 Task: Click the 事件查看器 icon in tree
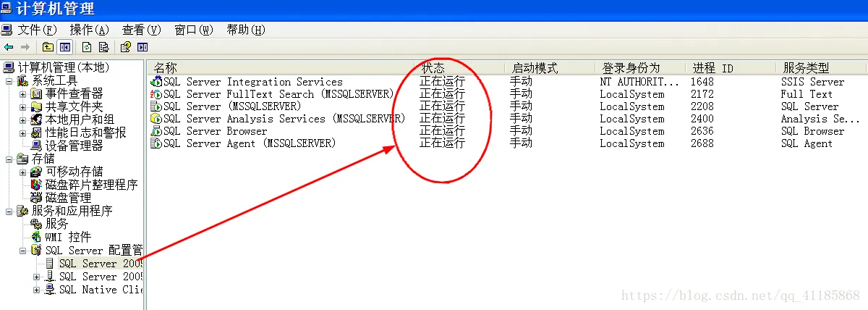point(37,93)
